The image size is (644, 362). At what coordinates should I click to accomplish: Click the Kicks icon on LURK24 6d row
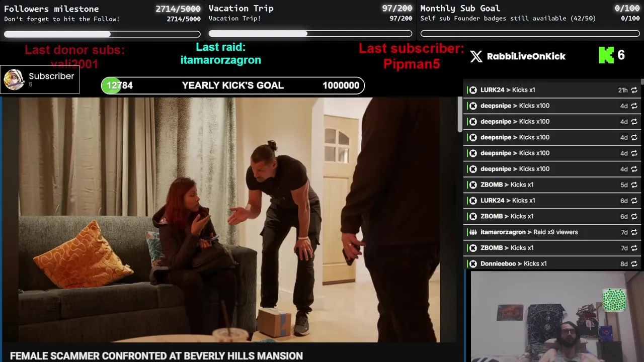[x=473, y=201]
